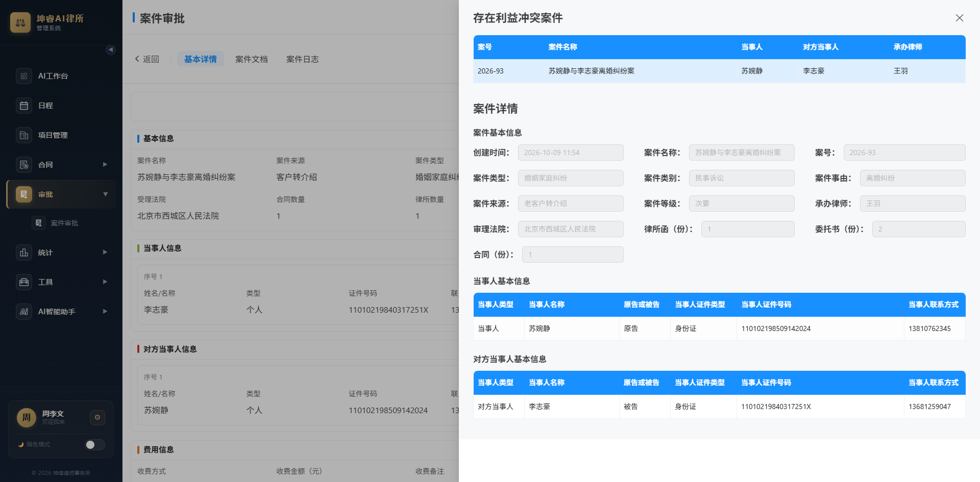Click 李志豪 in 对方当事人基本信息 table
The width and height of the screenshot is (980, 482).
pos(540,407)
